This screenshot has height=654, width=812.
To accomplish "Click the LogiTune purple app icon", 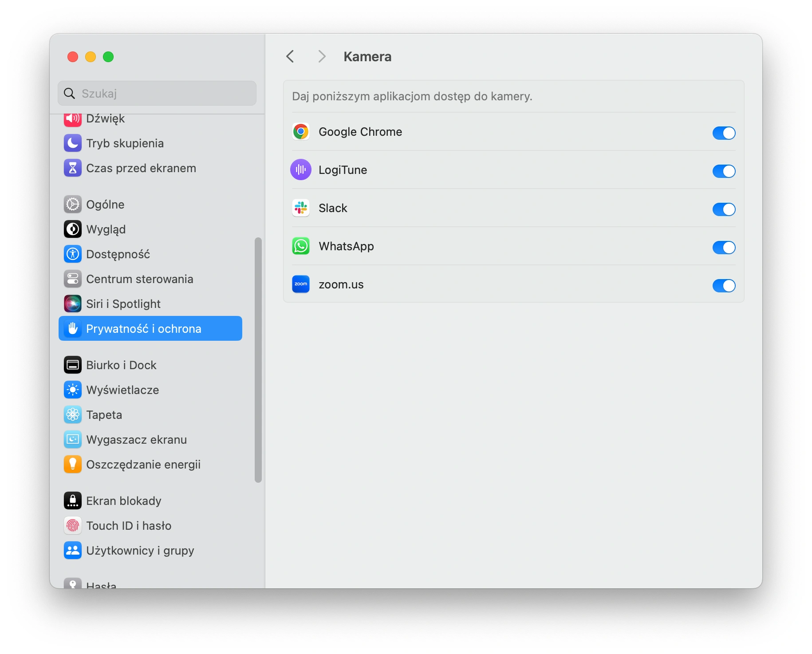I will click(301, 170).
